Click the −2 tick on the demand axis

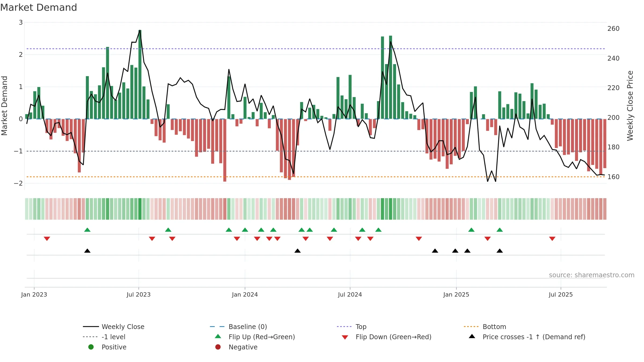tap(19, 183)
